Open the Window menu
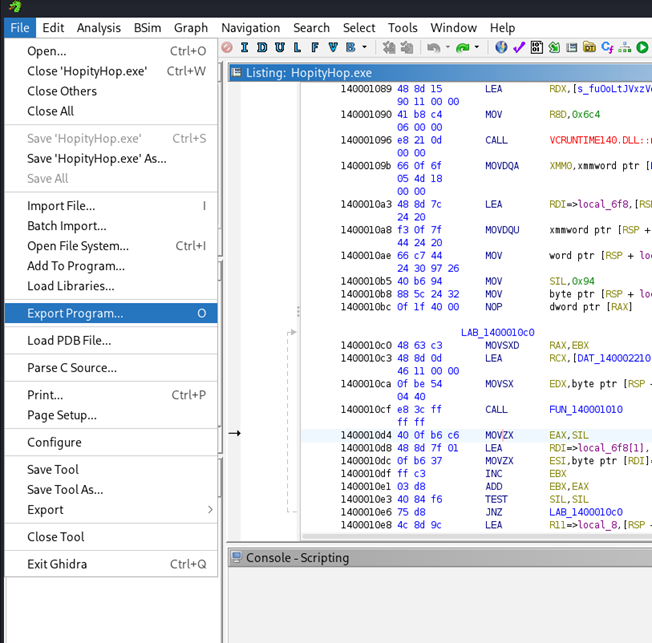Viewport: 652px width, 643px height. point(454,27)
